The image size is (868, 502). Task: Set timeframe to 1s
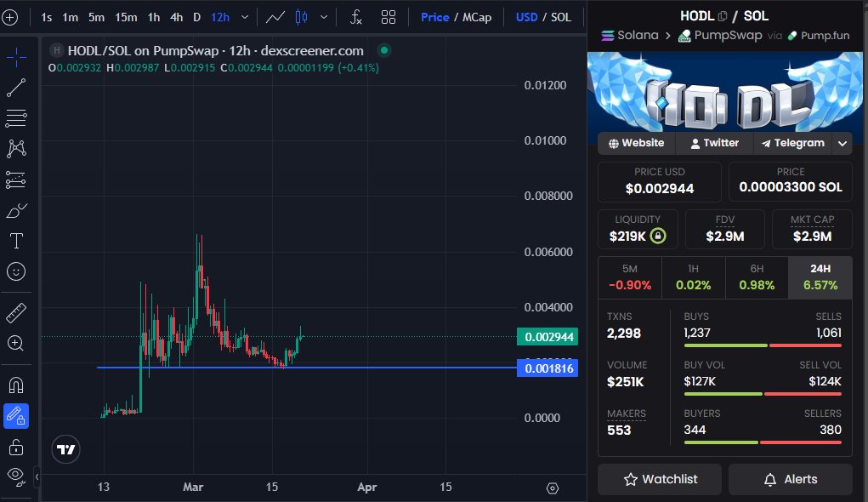tap(47, 17)
